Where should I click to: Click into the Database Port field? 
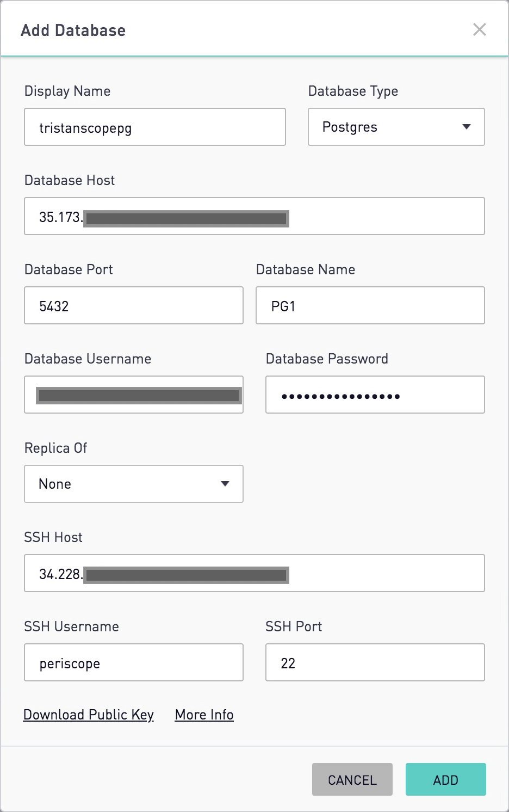pyautogui.click(x=133, y=305)
